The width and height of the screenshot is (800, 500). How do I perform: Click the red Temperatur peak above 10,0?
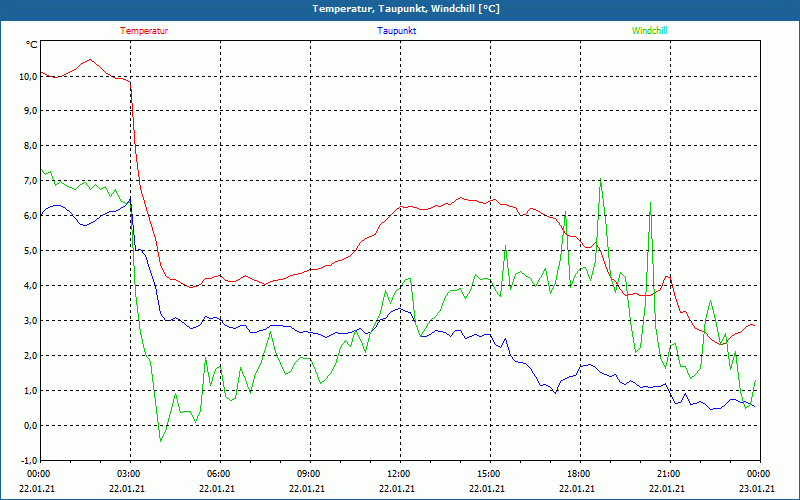coord(90,60)
